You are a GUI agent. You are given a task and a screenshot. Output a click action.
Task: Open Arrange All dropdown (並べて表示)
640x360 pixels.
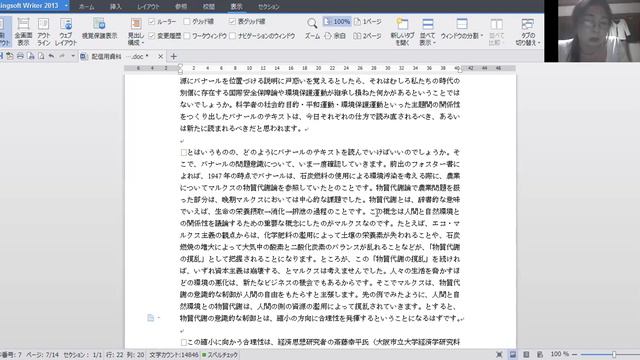(x=427, y=31)
